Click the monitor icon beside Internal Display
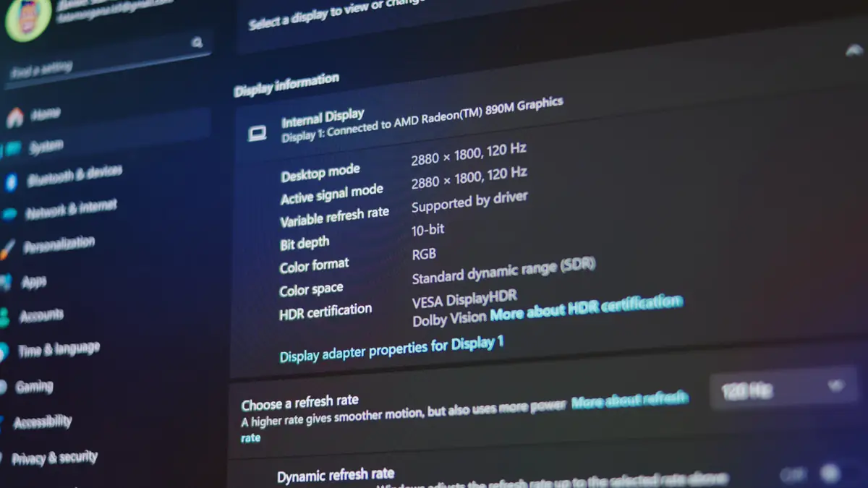 tap(257, 134)
